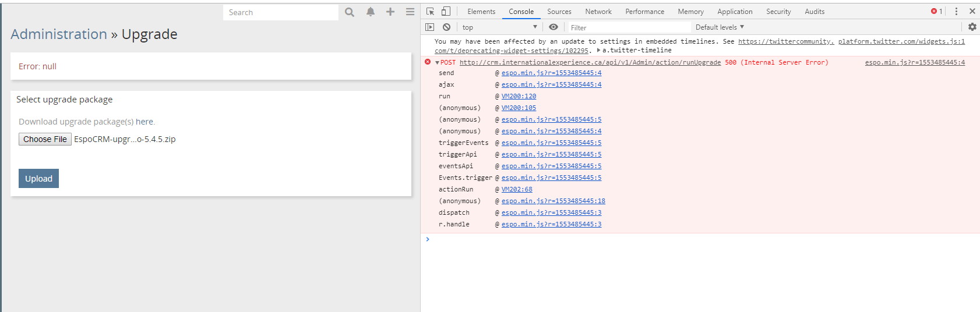Open espo.min.js link beside Events.trigger

point(551,178)
